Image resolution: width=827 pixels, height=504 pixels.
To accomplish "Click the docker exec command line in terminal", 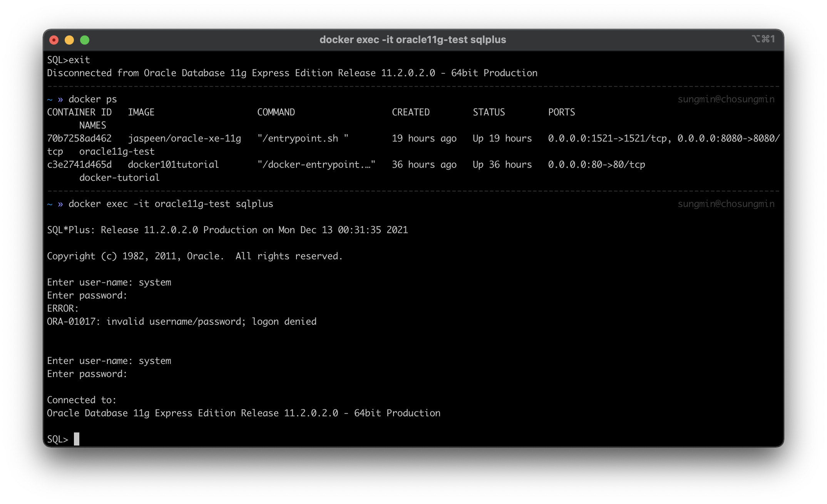I will click(171, 204).
